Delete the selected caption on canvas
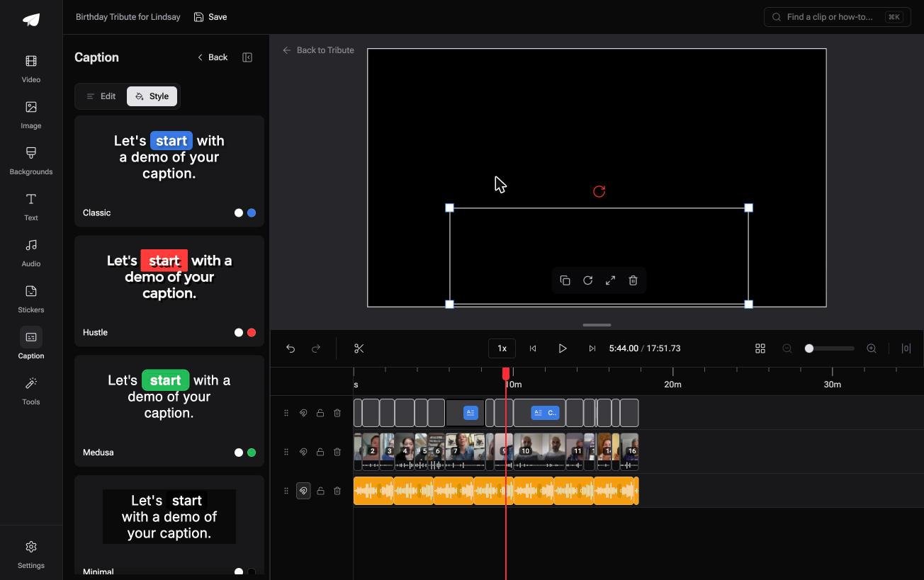 pyautogui.click(x=633, y=280)
